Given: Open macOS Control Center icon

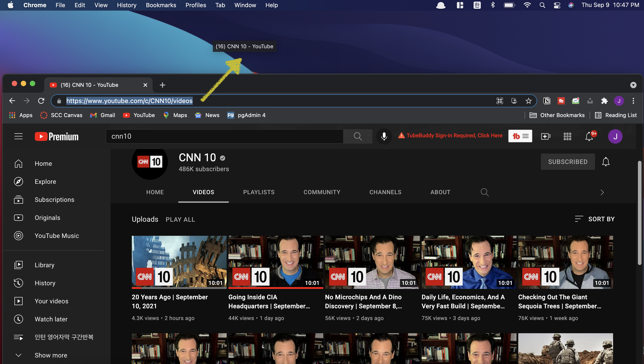Looking at the screenshot, I should 557,5.
